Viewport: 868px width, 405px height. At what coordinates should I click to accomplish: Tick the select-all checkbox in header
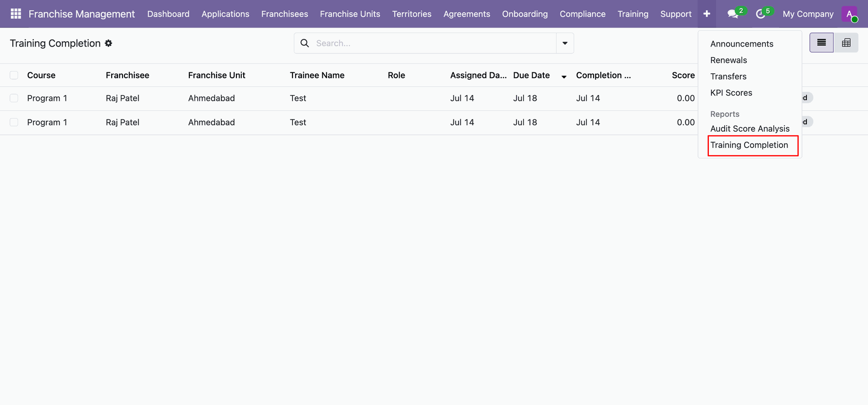coord(14,75)
